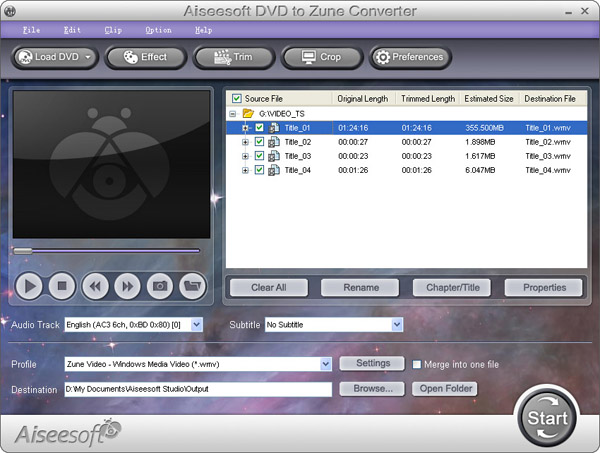The image size is (600, 453).
Task: Click the Trimmed Length column header
Action: pos(428,99)
